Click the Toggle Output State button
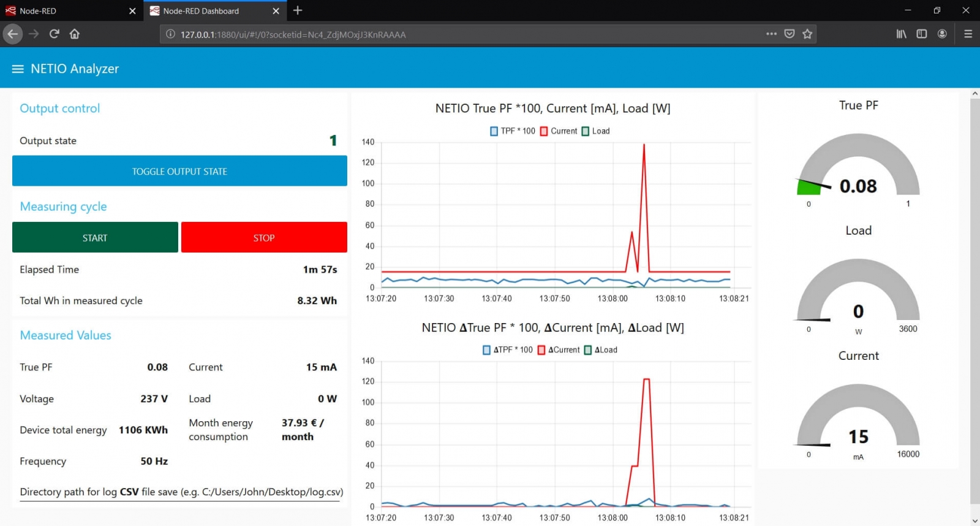Viewport: 980px width, 526px height. coord(179,171)
